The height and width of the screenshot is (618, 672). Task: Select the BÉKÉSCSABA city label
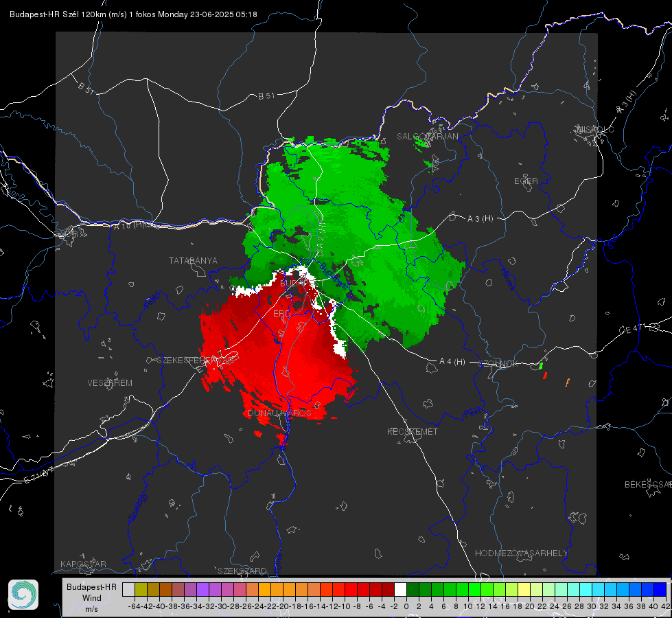click(648, 485)
